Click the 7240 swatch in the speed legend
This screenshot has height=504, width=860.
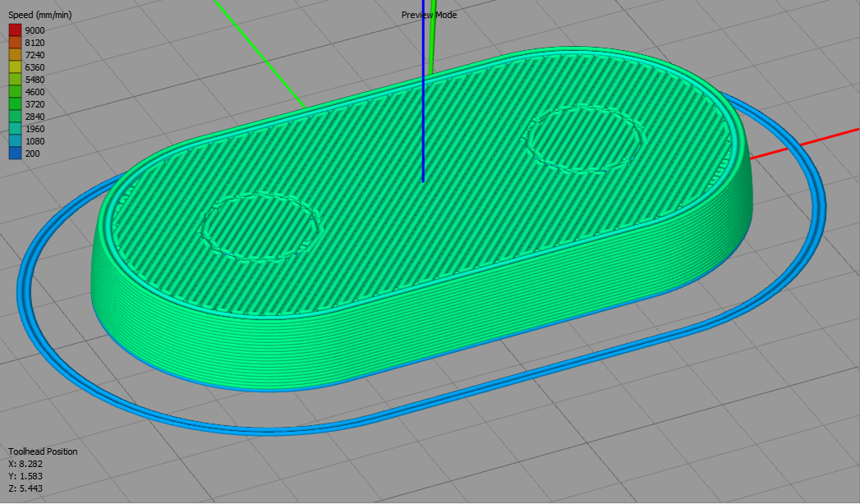[x=15, y=54]
